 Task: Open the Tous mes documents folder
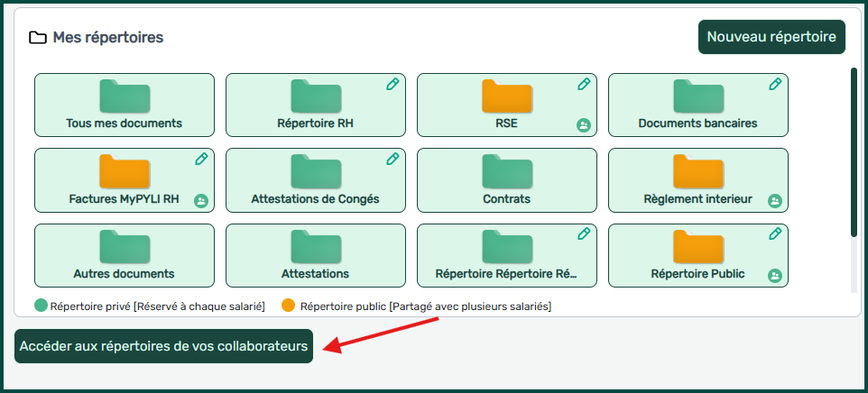pyautogui.click(x=125, y=105)
